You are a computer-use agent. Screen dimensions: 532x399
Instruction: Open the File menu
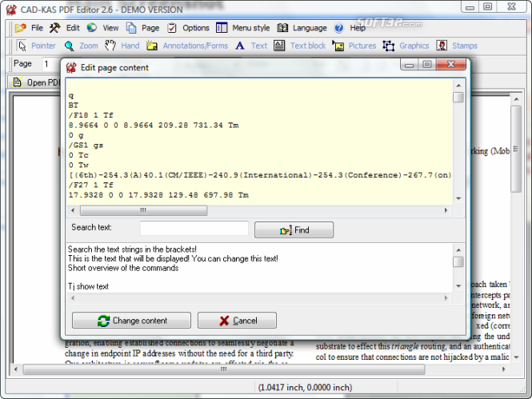[37, 28]
